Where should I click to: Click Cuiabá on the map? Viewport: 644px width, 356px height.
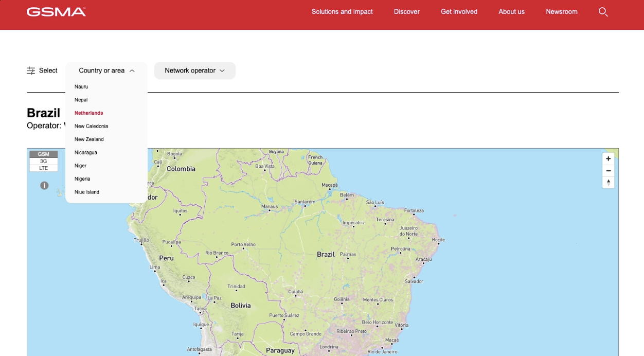coord(296,291)
